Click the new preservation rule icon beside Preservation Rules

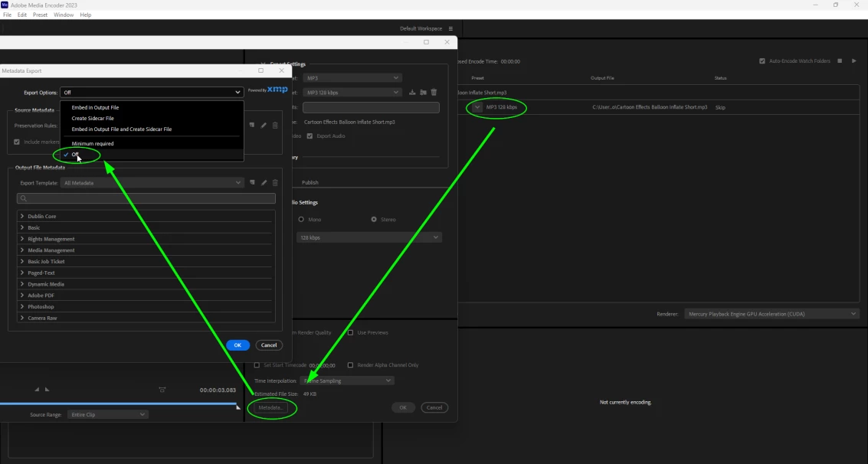pyautogui.click(x=252, y=126)
